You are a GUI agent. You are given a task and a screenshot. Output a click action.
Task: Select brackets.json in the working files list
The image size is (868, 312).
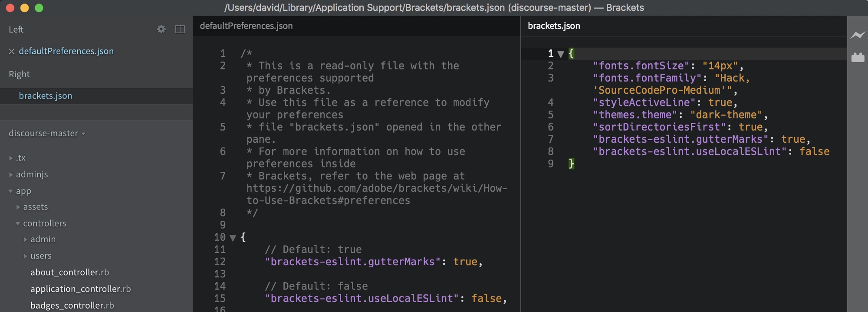[x=46, y=96]
